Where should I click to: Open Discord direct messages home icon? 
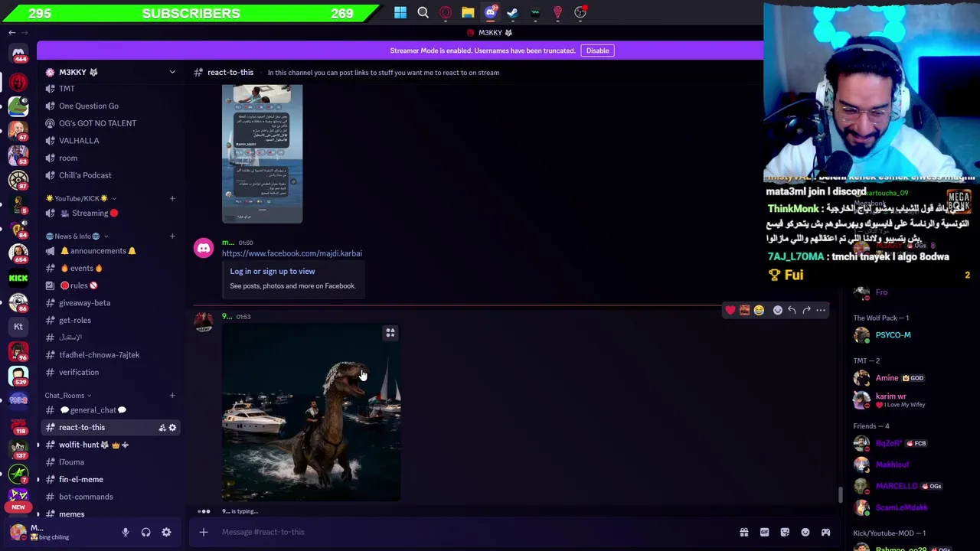[18, 54]
